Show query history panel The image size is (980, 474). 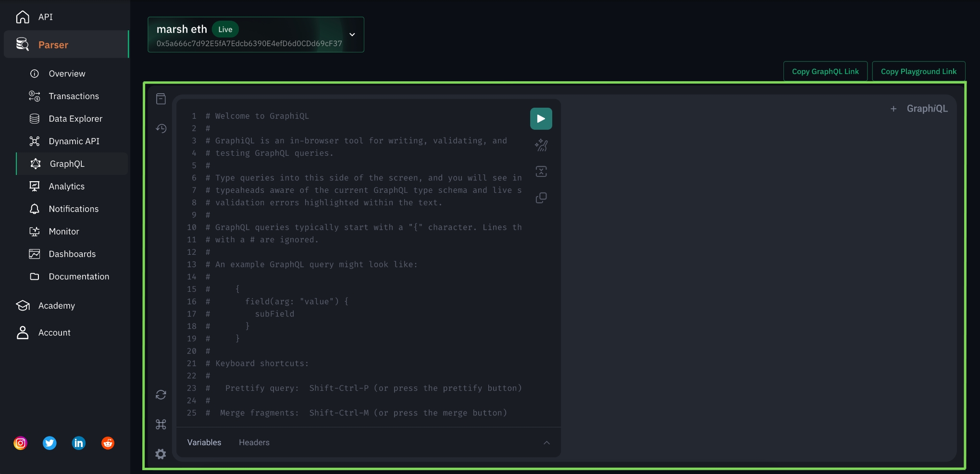pos(161,128)
